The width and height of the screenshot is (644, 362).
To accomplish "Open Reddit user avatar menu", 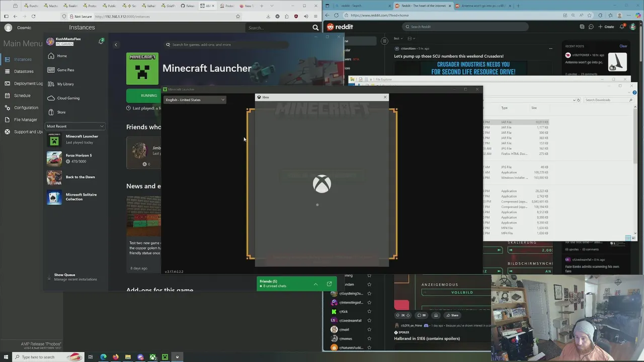I will [x=633, y=27].
